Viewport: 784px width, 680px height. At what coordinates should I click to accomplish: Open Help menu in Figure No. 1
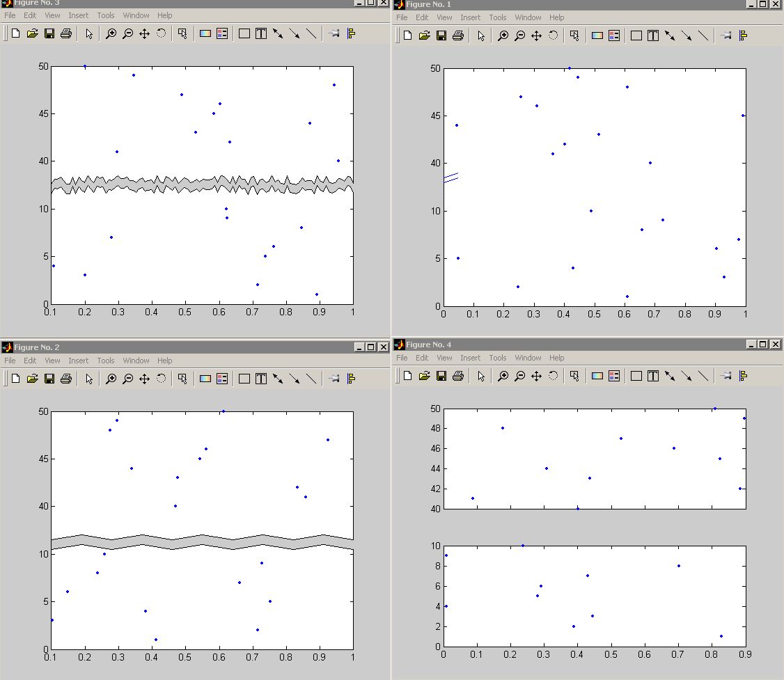[556, 17]
